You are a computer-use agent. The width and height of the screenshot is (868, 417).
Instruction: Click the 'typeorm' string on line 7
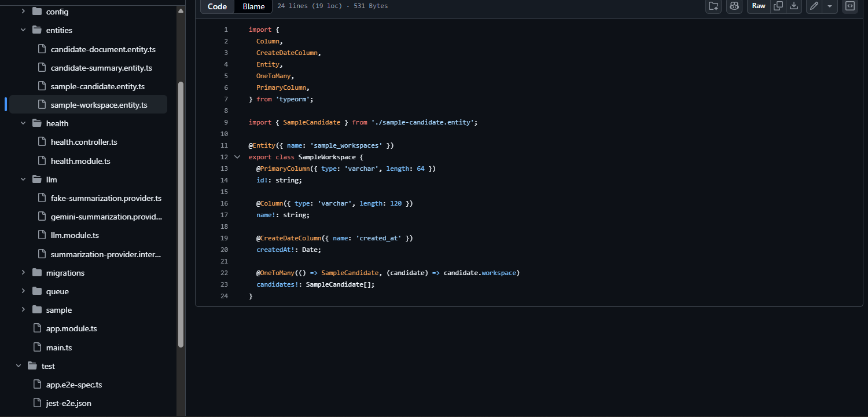(x=293, y=99)
